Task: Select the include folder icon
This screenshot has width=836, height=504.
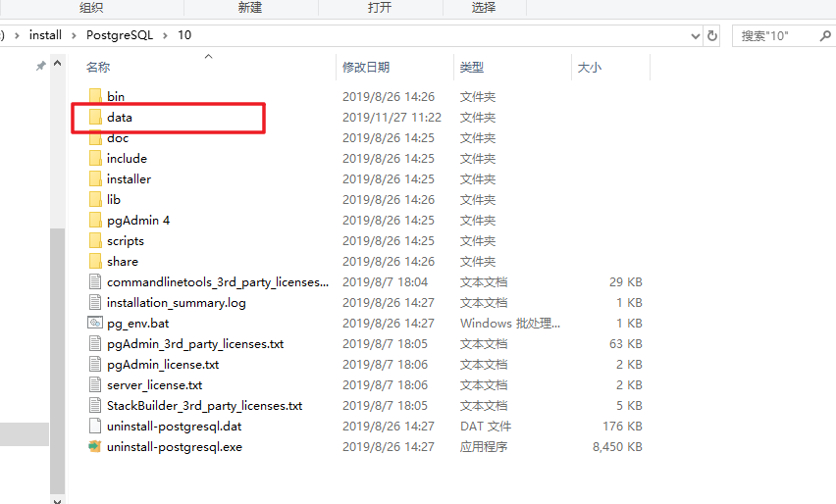Action: [95, 158]
